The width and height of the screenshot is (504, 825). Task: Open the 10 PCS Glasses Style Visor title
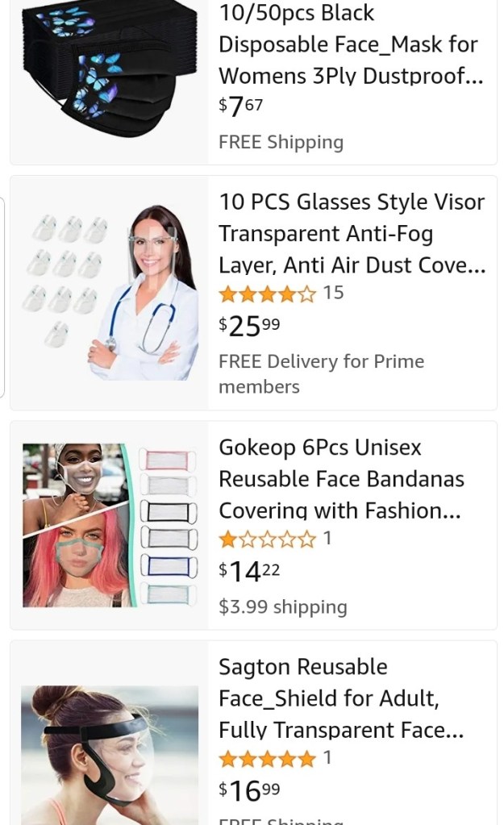pos(352,233)
